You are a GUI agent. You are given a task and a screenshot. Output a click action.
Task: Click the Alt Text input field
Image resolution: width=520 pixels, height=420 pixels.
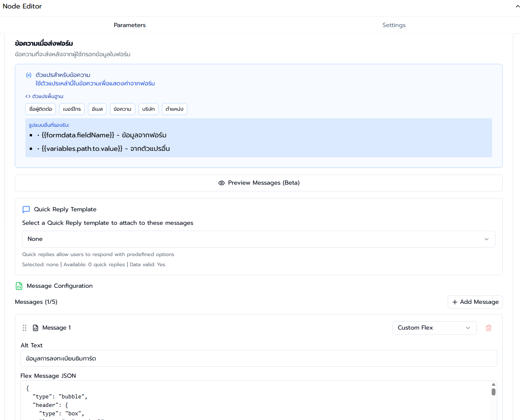pos(259,358)
